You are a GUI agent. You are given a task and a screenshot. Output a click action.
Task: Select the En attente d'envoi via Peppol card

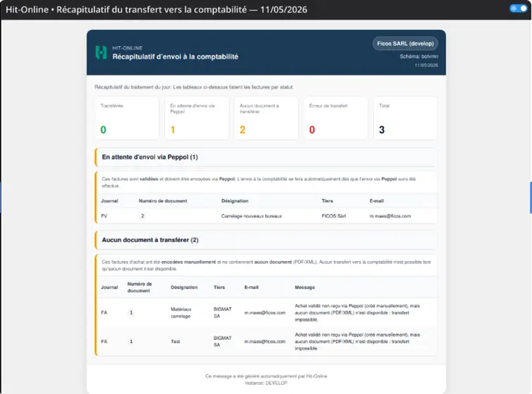[196, 117]
